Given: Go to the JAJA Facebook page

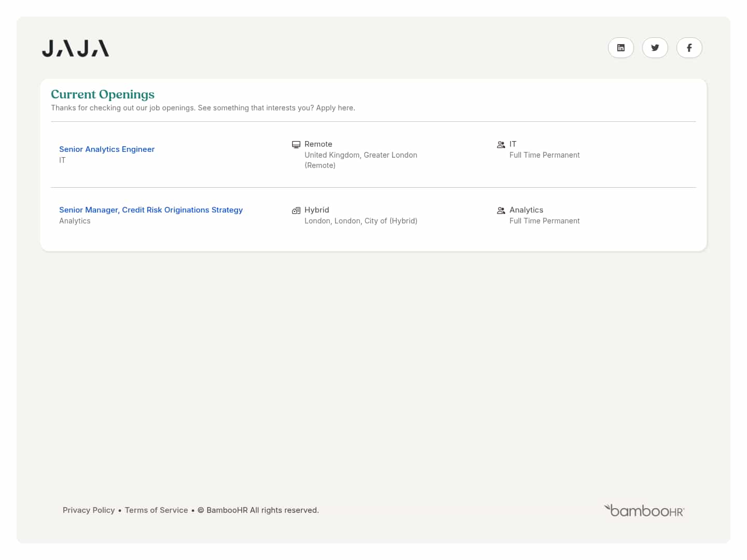Looking at the screenshot, I should point(689,48).
